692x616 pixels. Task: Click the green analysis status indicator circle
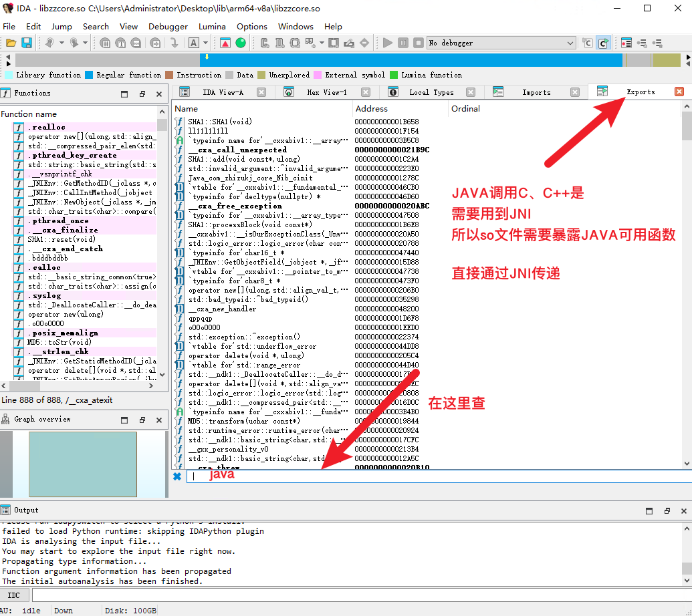tap(241, 43)
